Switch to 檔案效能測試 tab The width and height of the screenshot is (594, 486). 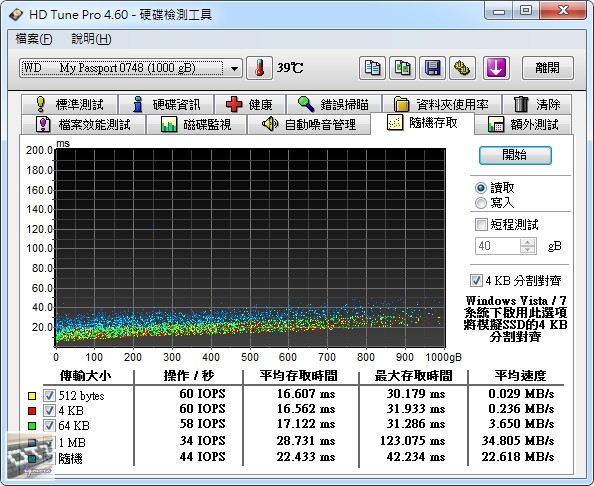click(83, 124)
